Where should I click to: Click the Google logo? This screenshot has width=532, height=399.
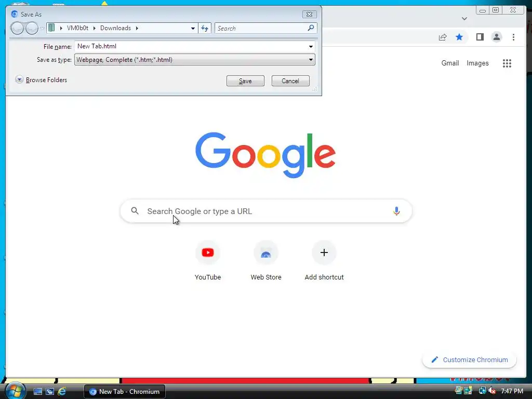[x=265, y=155]
